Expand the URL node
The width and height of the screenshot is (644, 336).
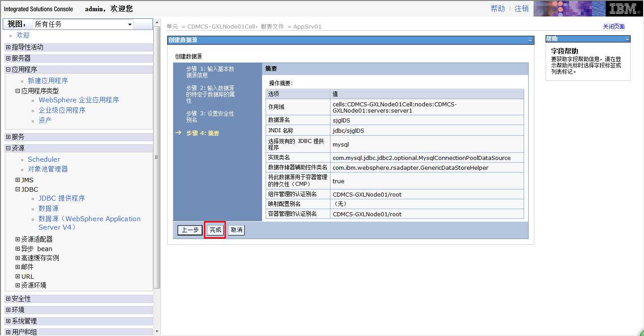[18, 277]
